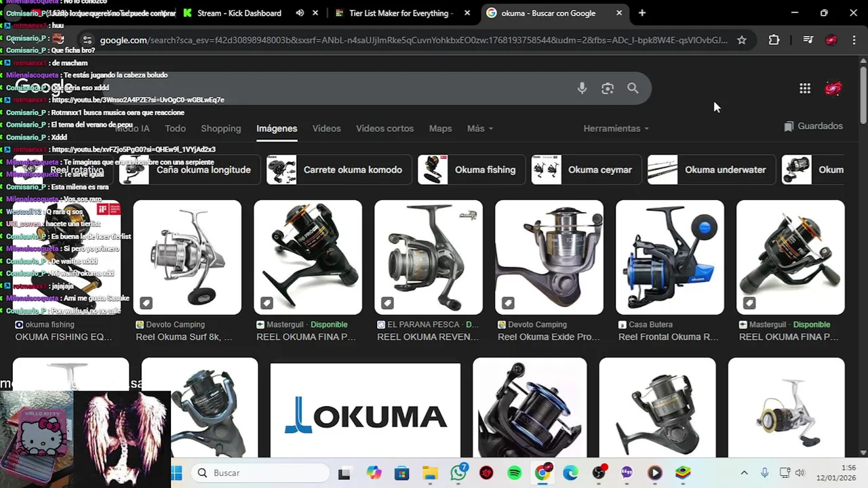Image resolution: width=868 pixels, height=488 pixels.
Task: Open the Videos cortos tab
Action: click(x=384, y=129)
